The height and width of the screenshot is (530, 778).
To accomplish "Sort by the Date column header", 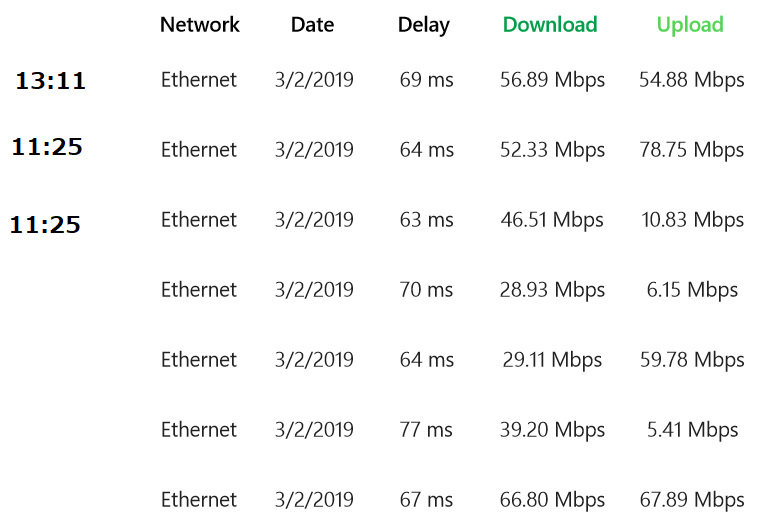I will (312, 25).
